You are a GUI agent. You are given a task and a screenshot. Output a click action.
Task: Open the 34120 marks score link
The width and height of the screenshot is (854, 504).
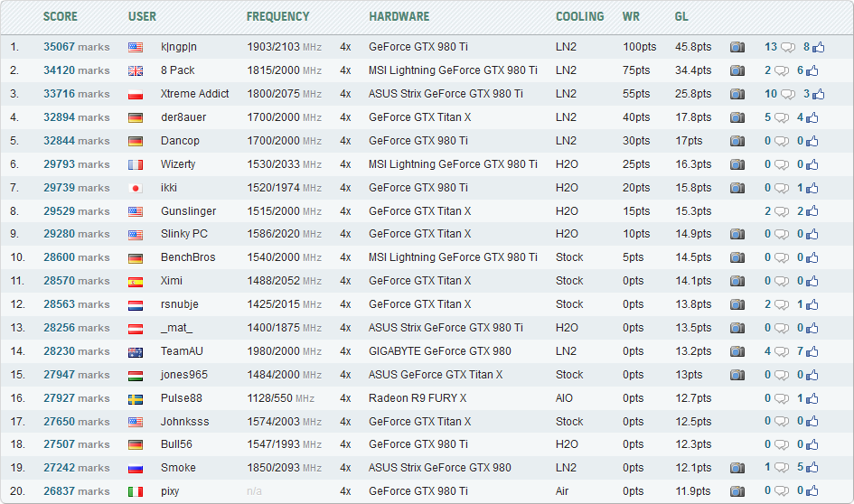[x=76, y=70]
